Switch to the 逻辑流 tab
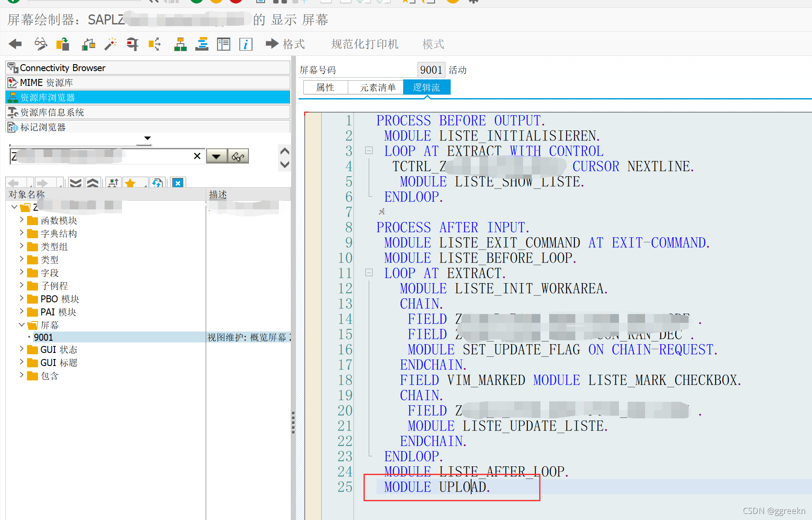Viewport: 812px width, 520px height. pos(426,87)
